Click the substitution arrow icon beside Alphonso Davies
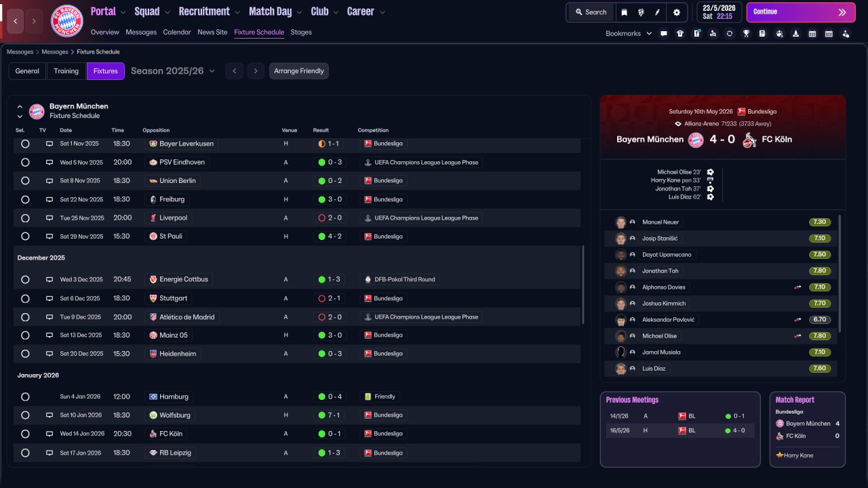The height and width of the screenshot is (488, 868). 798,287
